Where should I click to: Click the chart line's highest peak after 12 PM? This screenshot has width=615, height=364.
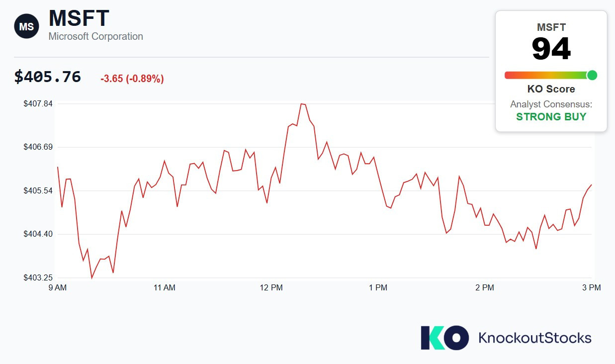(x=303, y=104)
